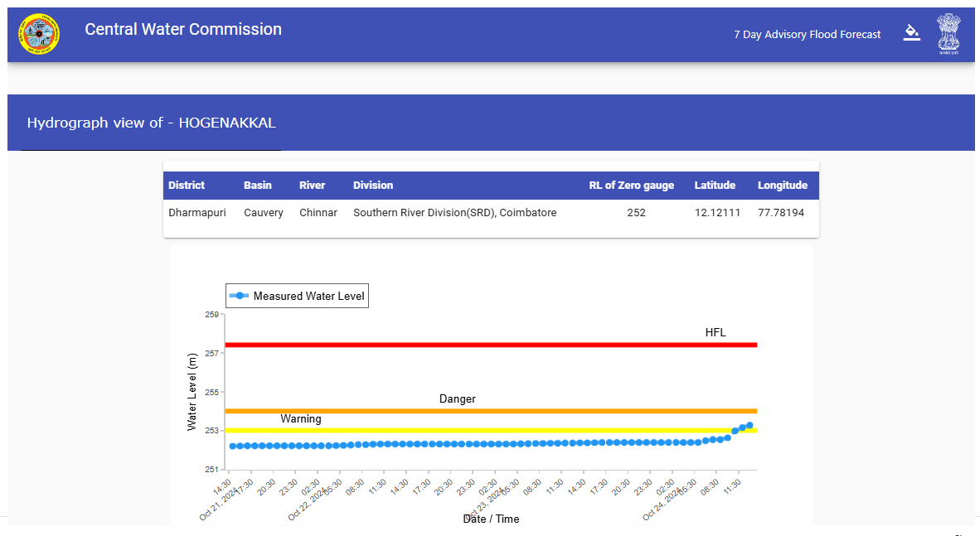The height and width of the screenshot is (536, 980).
Task: Click the 259 y-axis tick label
Action: coord(212,314)
